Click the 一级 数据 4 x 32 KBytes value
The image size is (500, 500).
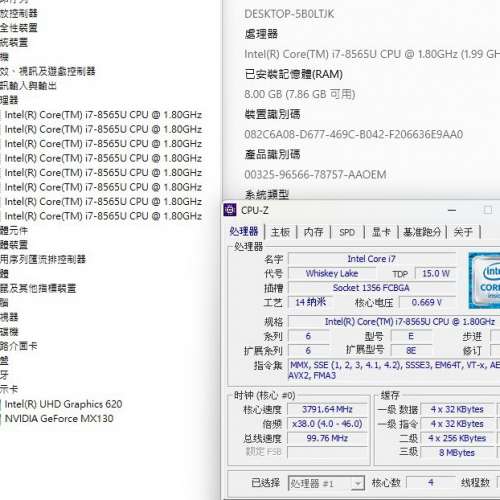click(458, 409)
